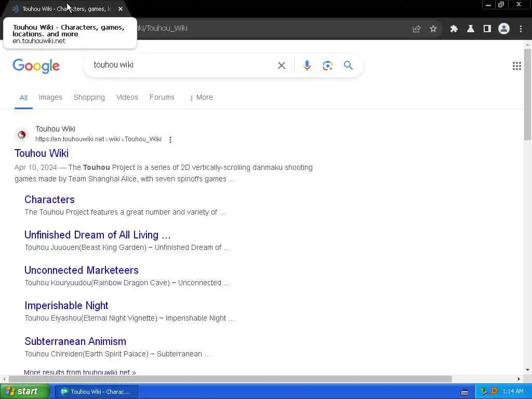Open the Extensions puzzle icon
The height and width of the screenshot is (399, 532).
[454, 29]
